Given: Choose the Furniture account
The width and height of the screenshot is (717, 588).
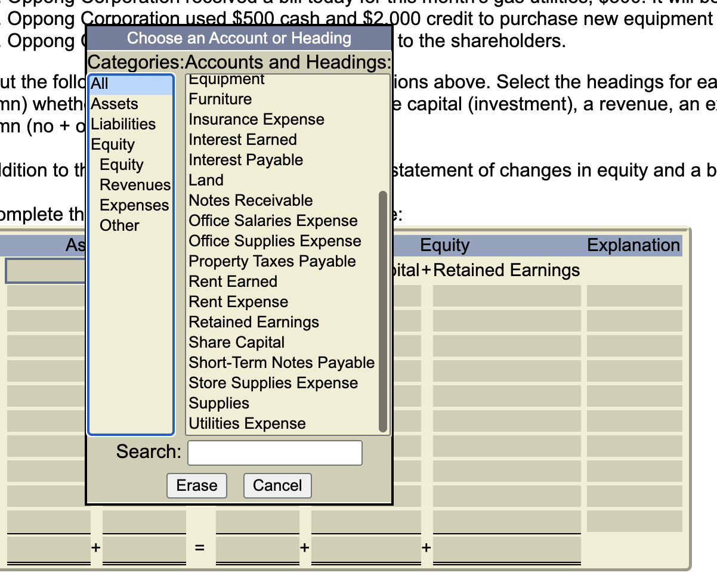Looking at the screenshot, I should pos(283,99).
